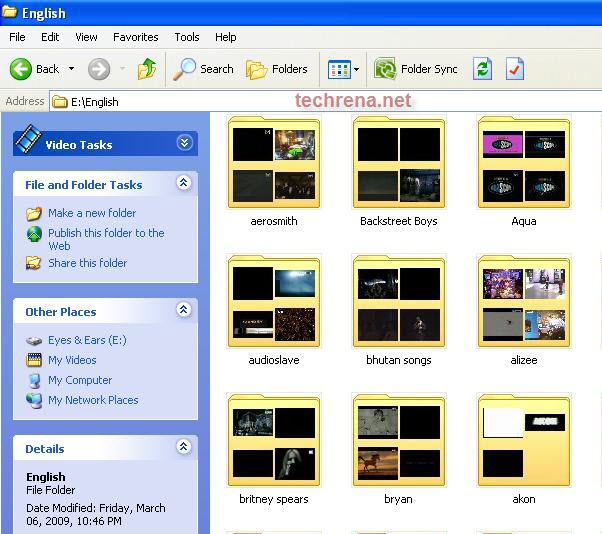Click the bryan name label
The height and width of the screenshot is (534, 602).
[x=399, y=499]
